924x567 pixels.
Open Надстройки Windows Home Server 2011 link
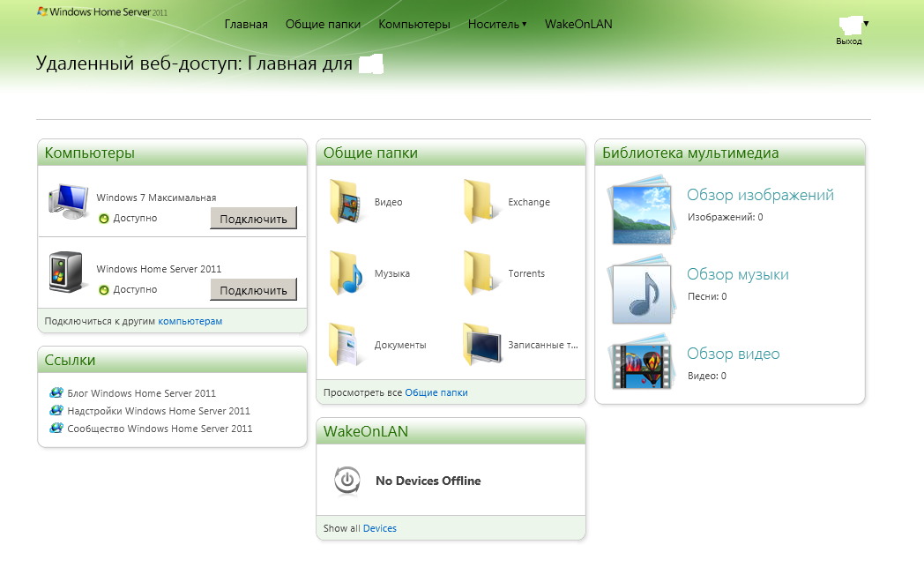pos(159,411)
